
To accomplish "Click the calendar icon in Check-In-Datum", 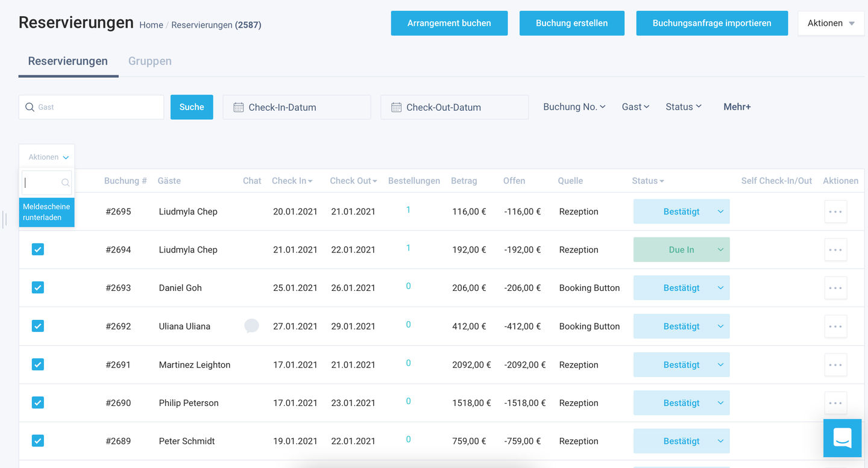I will (238, 107).
